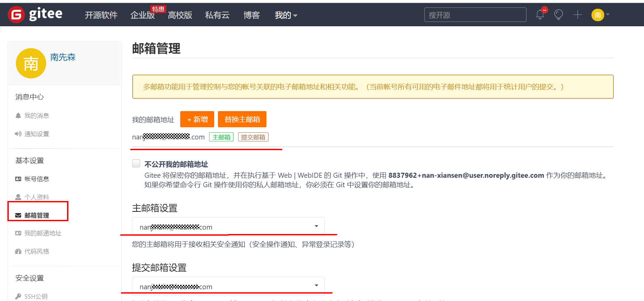The height and width of the screenshot is (301, 644).
Task: Expand the 主邮箱设置 dropdown
Action: pyautogui.click(x=228, y=227)
